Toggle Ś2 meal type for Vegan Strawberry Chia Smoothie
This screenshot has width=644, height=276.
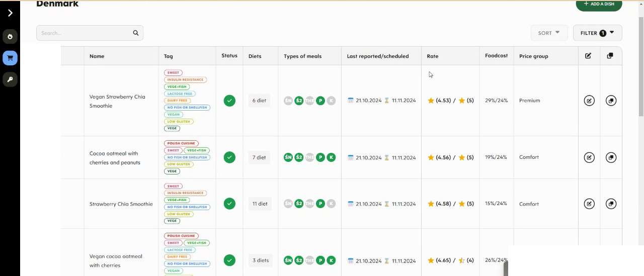pyautogui.click(x=299, y=101)
